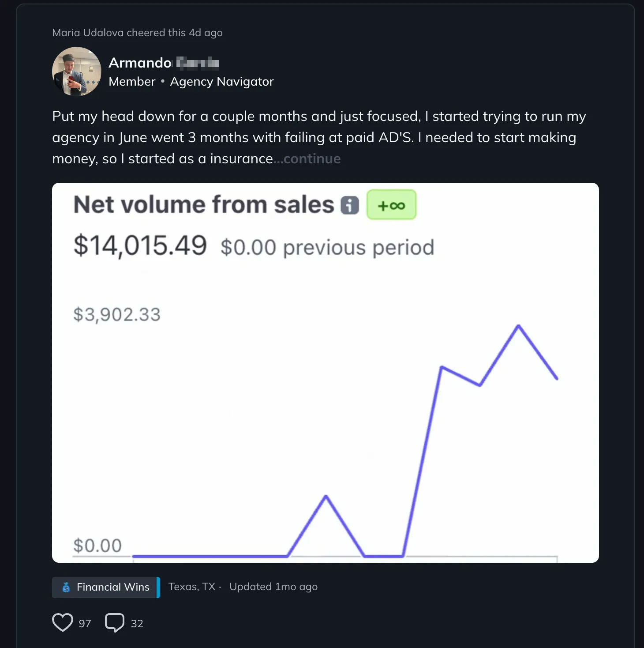This screenshot has height=648, width=644.
Task: Select the highest peak of the chart line
Action: 518,326
